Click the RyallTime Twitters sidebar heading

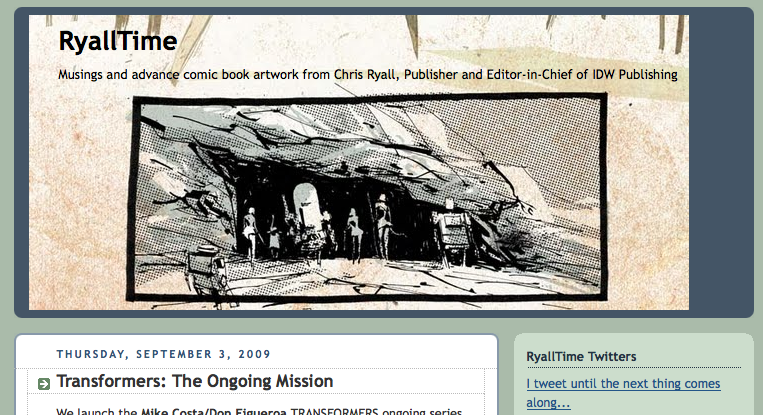(581, 357)
